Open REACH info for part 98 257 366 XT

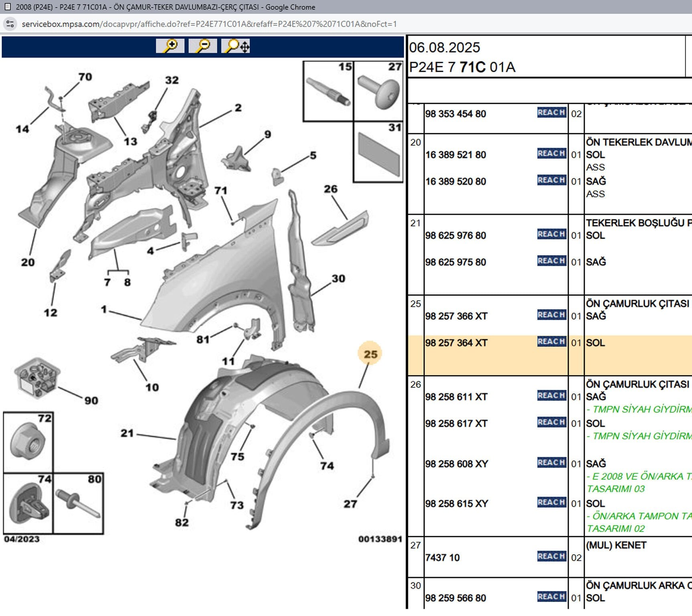[x=552, y=315]
